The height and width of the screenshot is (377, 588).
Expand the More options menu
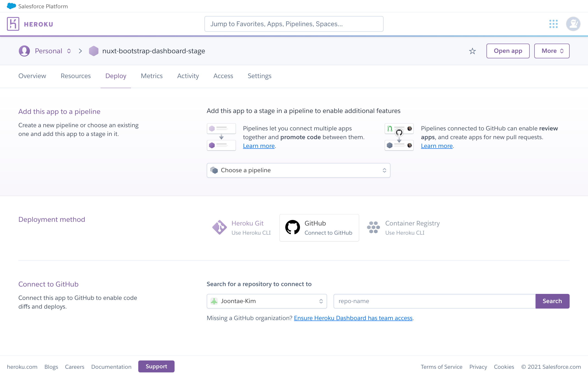pos(552,51)
